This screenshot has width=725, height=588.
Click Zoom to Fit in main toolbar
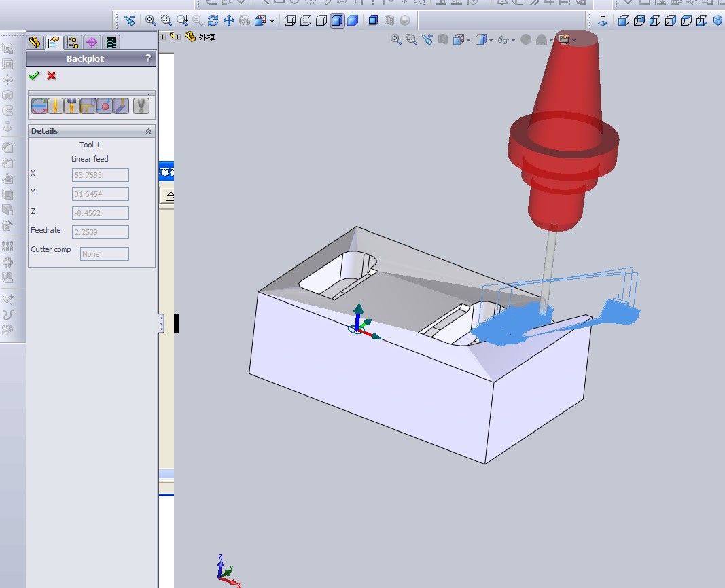150,20
